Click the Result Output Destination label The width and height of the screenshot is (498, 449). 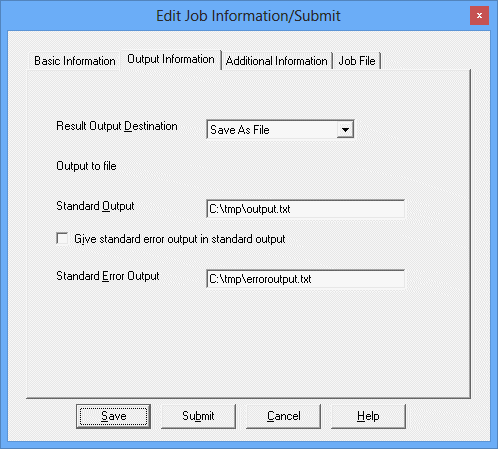[x=117, y=126]
